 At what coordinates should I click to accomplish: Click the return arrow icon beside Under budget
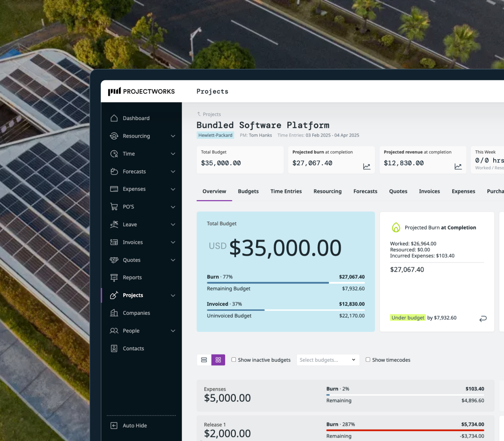click(483, 318)
